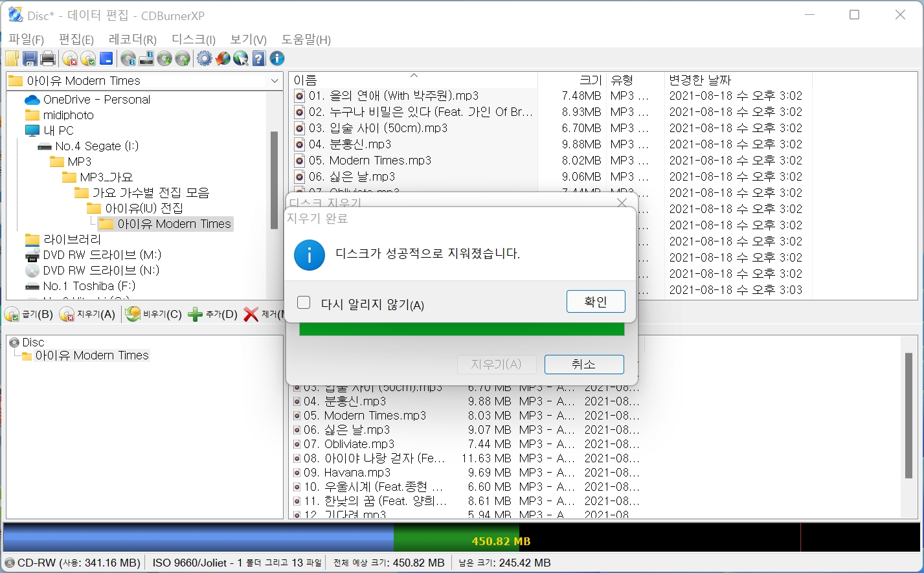Click CD-RW (사용: 341.16 MB) status entry
924x573 pixels.
point(73,563)
